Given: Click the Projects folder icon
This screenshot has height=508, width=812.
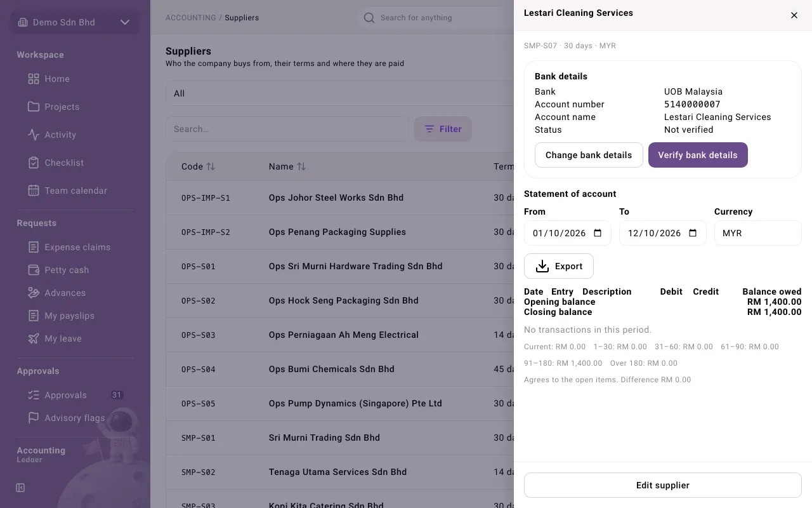Looking at the screenshot, I should (x=34, y=107).
